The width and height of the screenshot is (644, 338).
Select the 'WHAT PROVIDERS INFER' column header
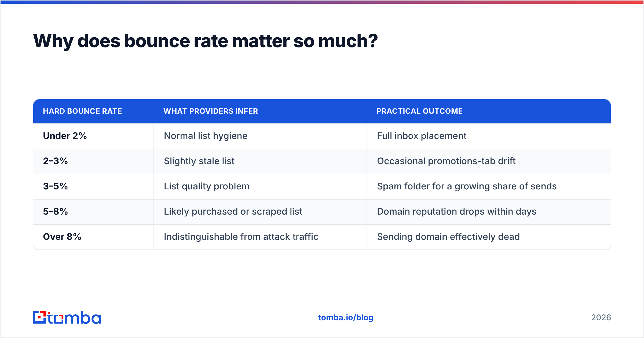click(x=260, y=111)
